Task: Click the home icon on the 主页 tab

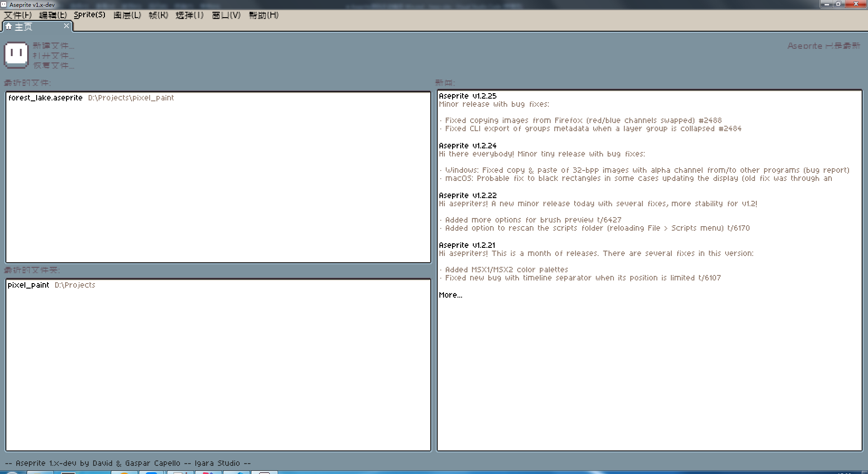Action: point(9,26)
